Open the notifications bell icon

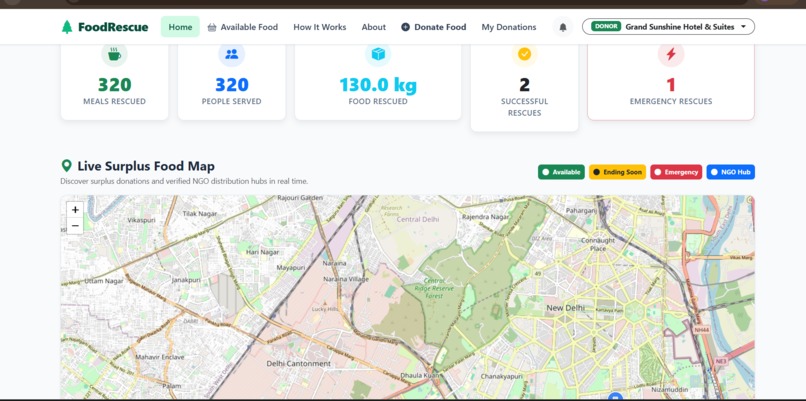(x=563, y=27)
